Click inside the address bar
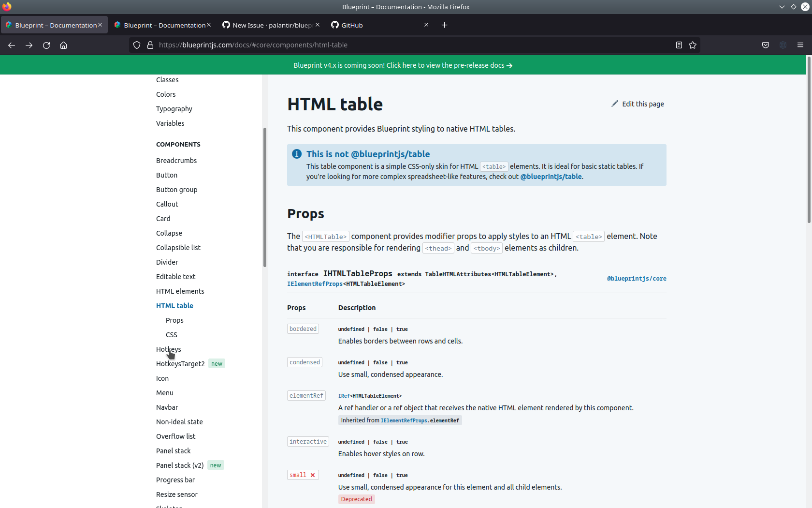The width and height of the screenshot is (812, 508). click(338, 45)
